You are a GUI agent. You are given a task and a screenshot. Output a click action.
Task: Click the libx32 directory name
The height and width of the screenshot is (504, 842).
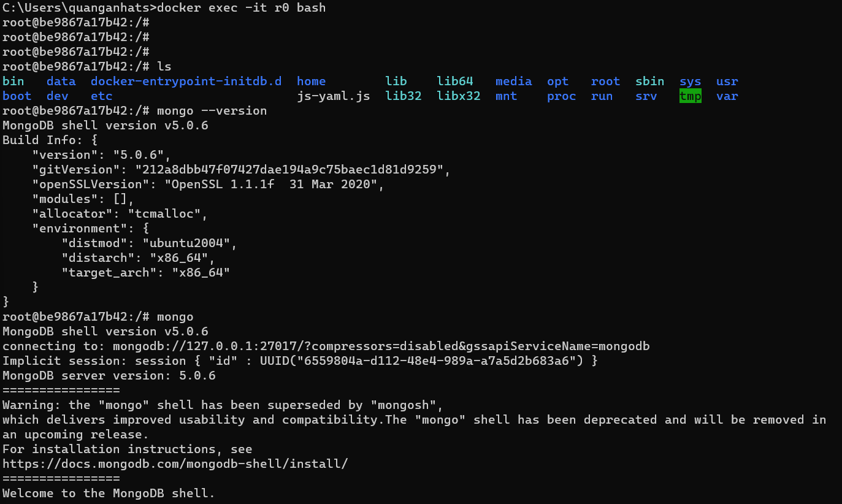458,96
